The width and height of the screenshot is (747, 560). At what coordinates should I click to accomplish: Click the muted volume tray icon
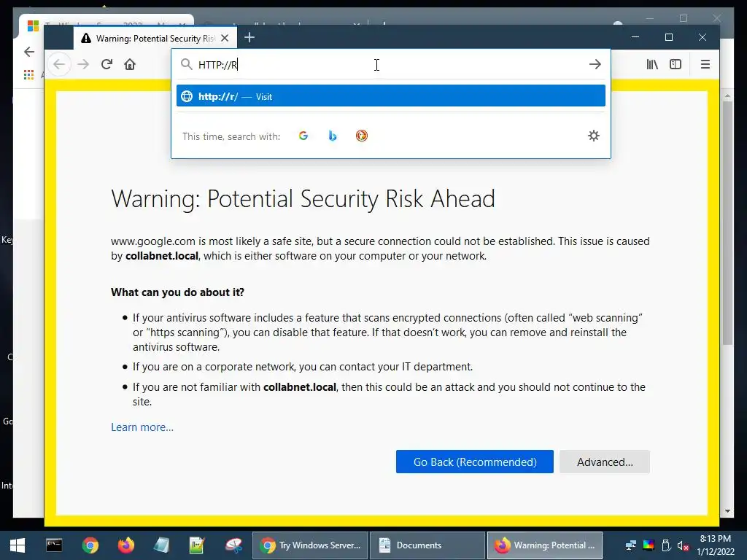[x=683, y=545]
